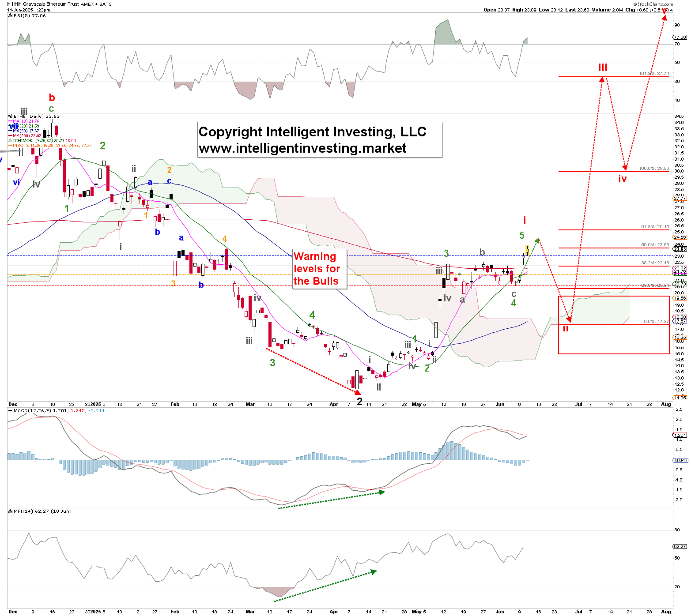
Task: Click the black 23.63 last-price axis tag
Action: click(680, 249)
